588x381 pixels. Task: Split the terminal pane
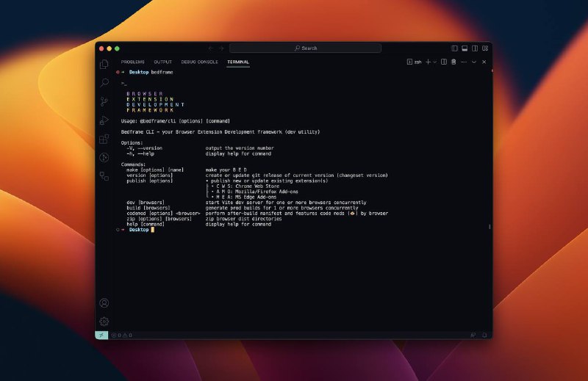click(444, 62)
